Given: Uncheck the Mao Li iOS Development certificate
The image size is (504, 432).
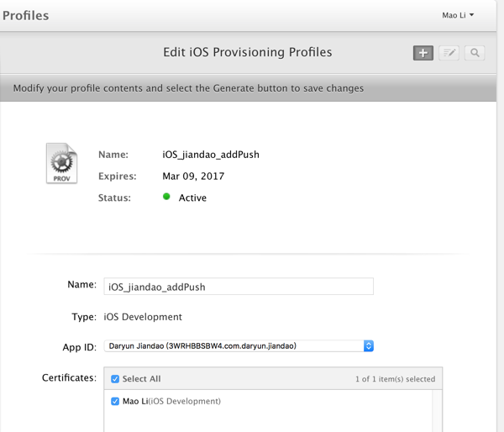Looking at the screenshot, I should click(x=116, y=402).
